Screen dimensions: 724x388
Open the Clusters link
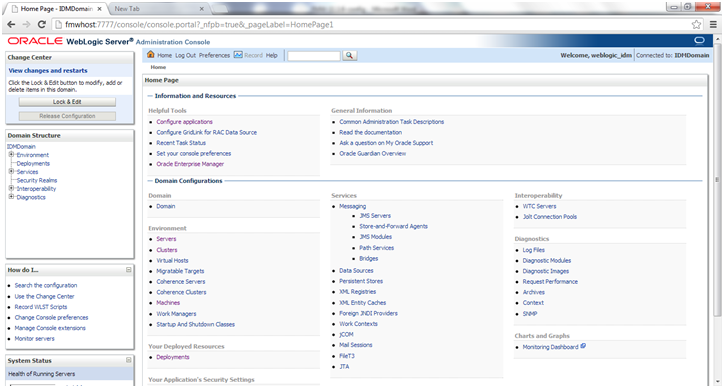[167, 250]
